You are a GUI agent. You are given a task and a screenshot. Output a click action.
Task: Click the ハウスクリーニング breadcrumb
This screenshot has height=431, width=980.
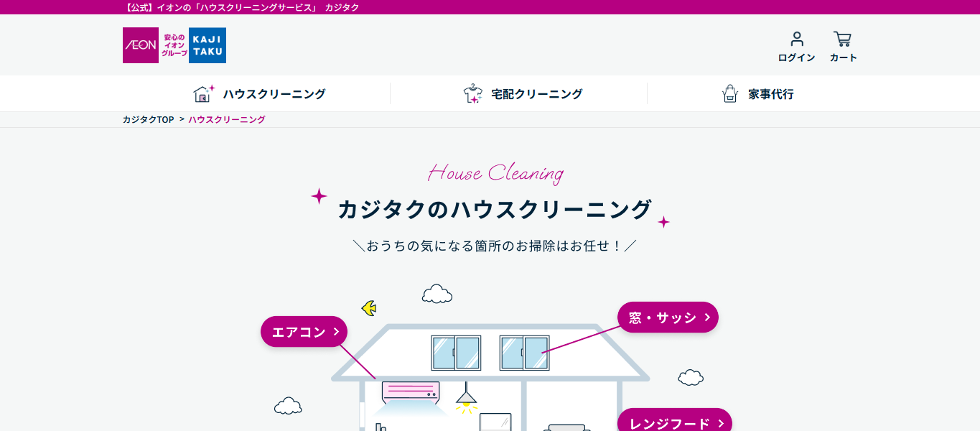click(227, 119)
